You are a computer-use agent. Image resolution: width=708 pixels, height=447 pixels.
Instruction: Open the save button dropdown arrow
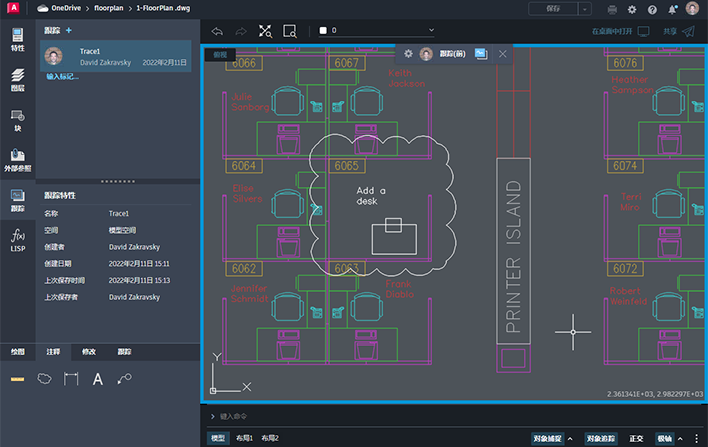click(x=585, y=9)
